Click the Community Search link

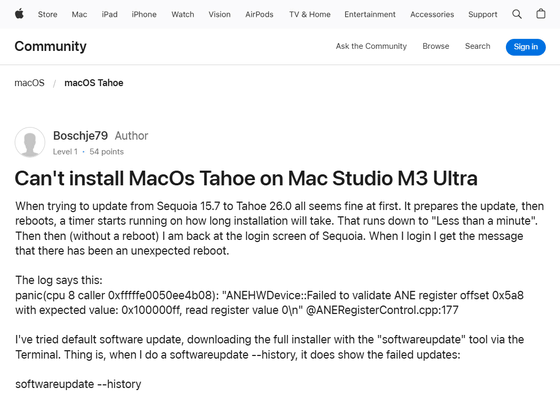click(x=478, y=46)
